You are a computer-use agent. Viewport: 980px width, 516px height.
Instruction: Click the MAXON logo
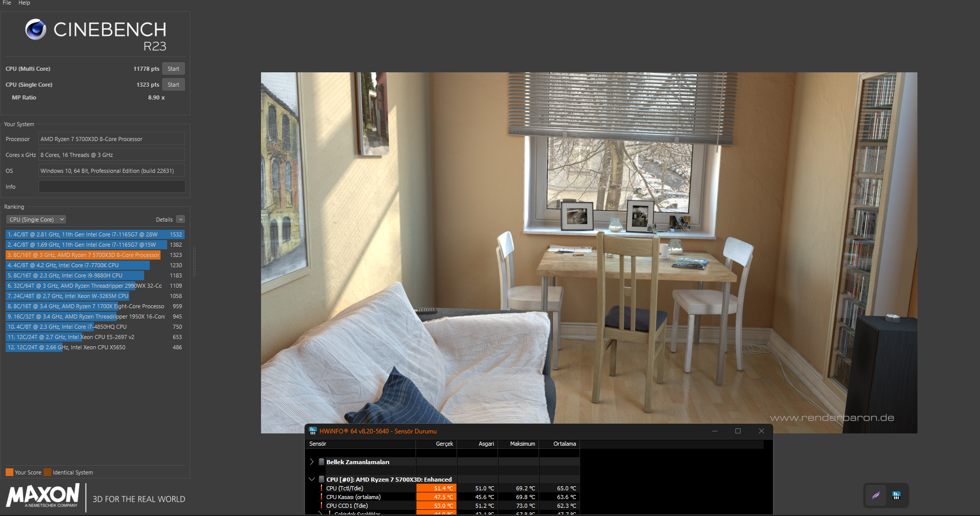click(x=43, y=496)
